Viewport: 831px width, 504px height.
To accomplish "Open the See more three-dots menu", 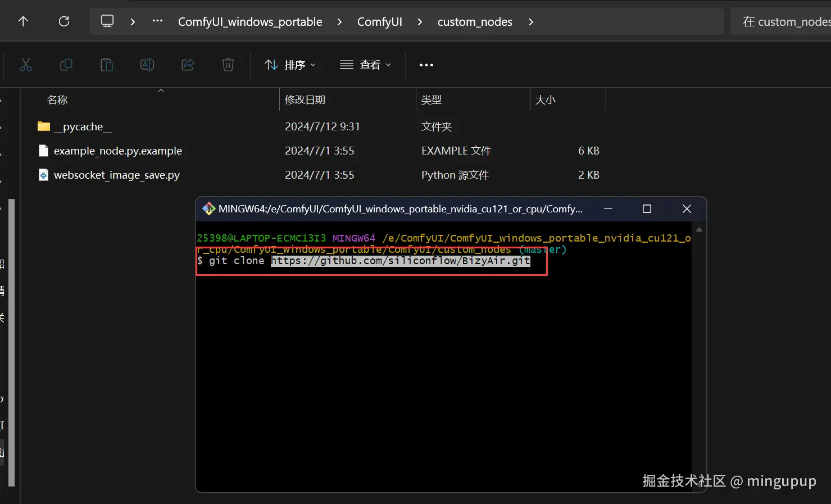I will pos(426,65).
